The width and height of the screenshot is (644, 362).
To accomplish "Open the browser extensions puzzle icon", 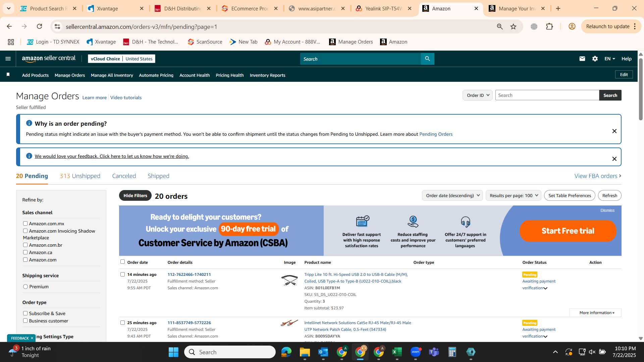I will point(549,26).
